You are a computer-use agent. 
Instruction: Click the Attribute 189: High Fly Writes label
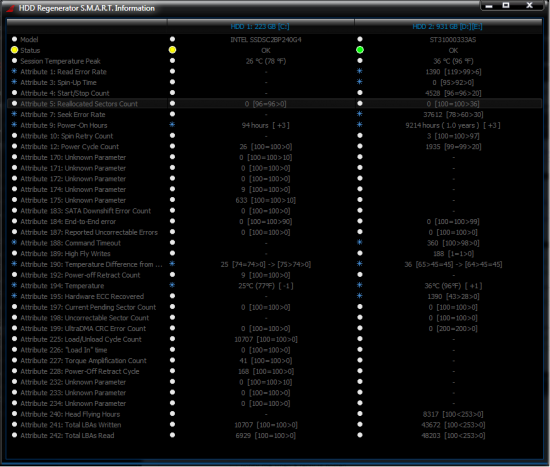point(65,254)
